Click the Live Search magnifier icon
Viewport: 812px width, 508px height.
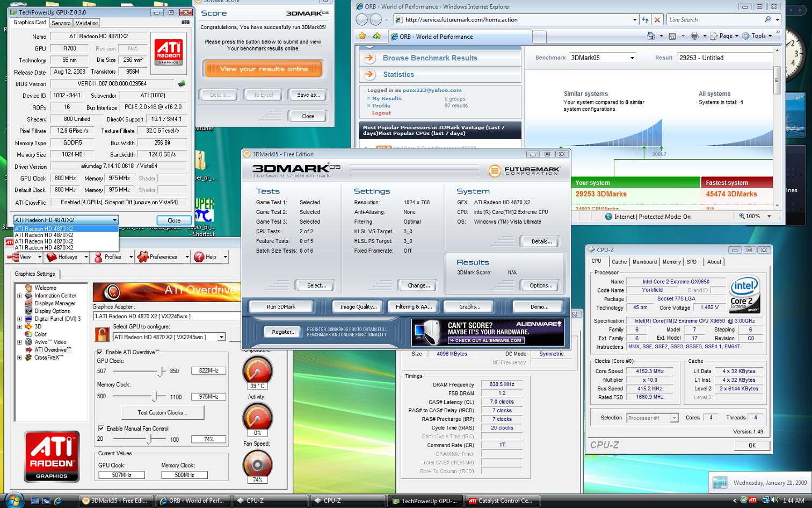coord(768,19)
